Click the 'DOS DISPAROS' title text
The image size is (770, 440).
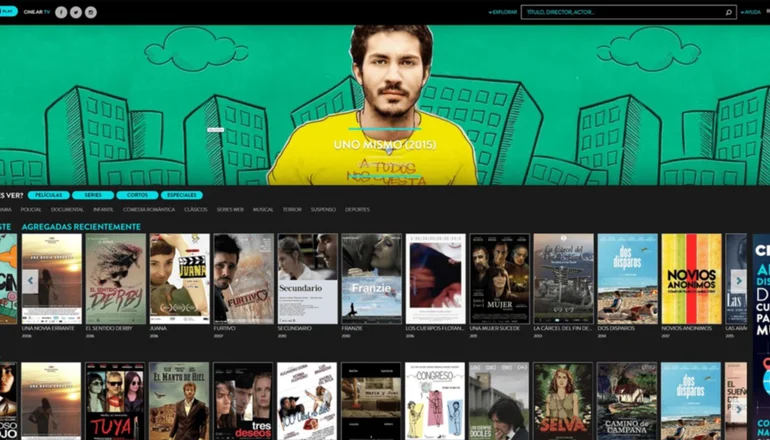coord(616,328)
